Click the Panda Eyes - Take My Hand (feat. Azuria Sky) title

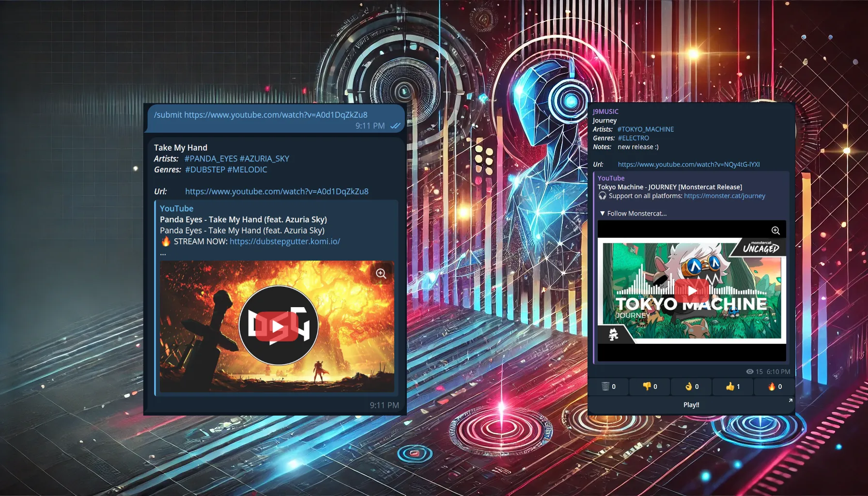pos(243,219)
